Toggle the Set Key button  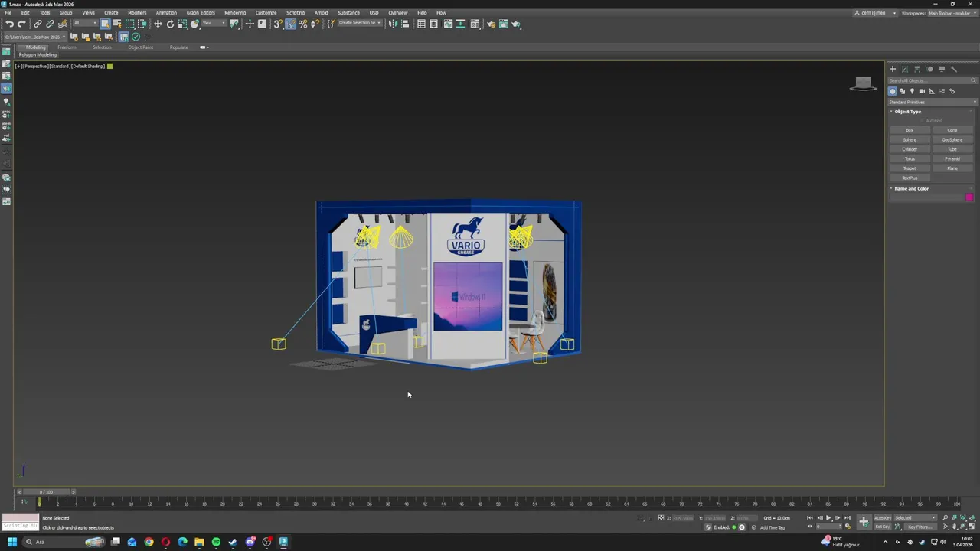(x=883, y=527)
